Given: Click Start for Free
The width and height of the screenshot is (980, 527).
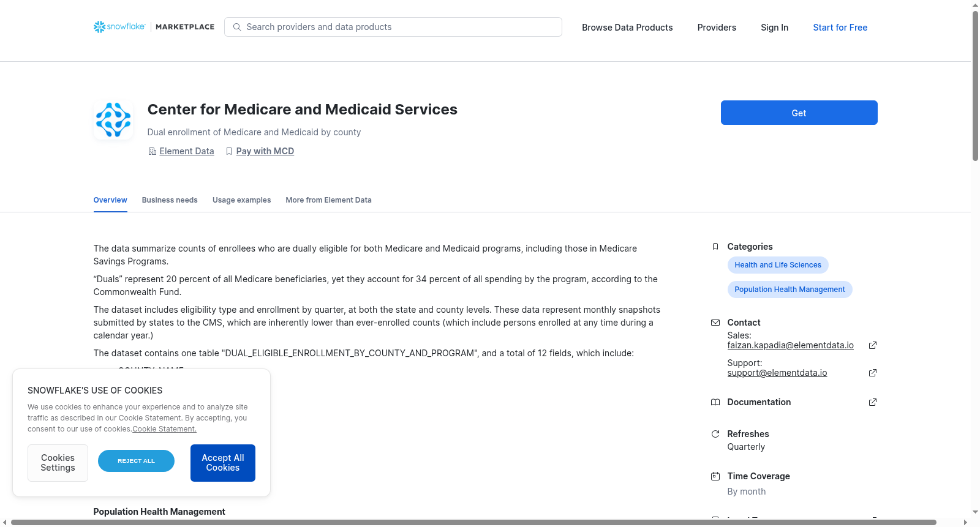Looking at the screenshot, I should (x=840, y=28).
